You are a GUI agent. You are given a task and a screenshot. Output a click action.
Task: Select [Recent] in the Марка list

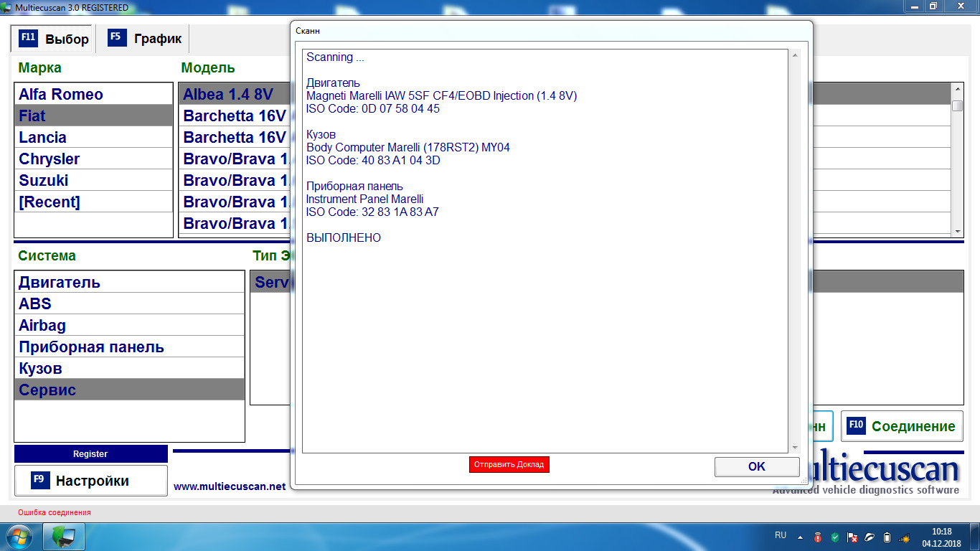coord(93,202)
